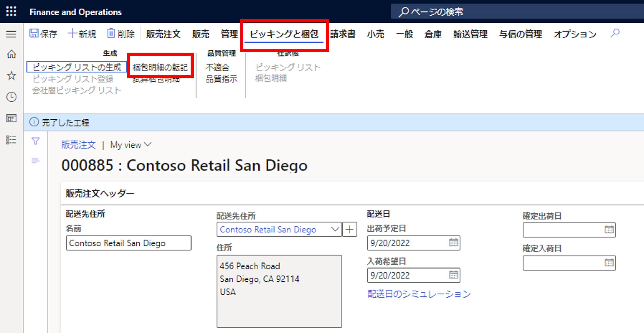Open the app launcher waffle icon
This screenshot has height=333, width=644.
[11, 11]
